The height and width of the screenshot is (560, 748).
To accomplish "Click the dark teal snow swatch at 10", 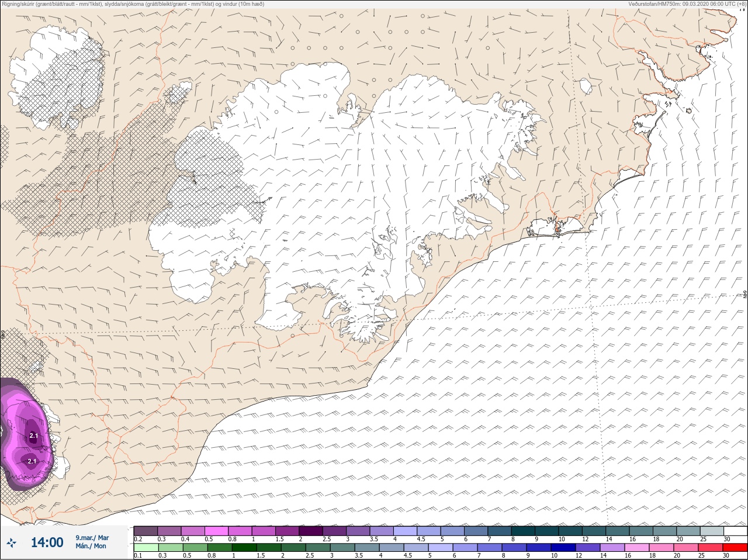I will [x=570, y=531].
